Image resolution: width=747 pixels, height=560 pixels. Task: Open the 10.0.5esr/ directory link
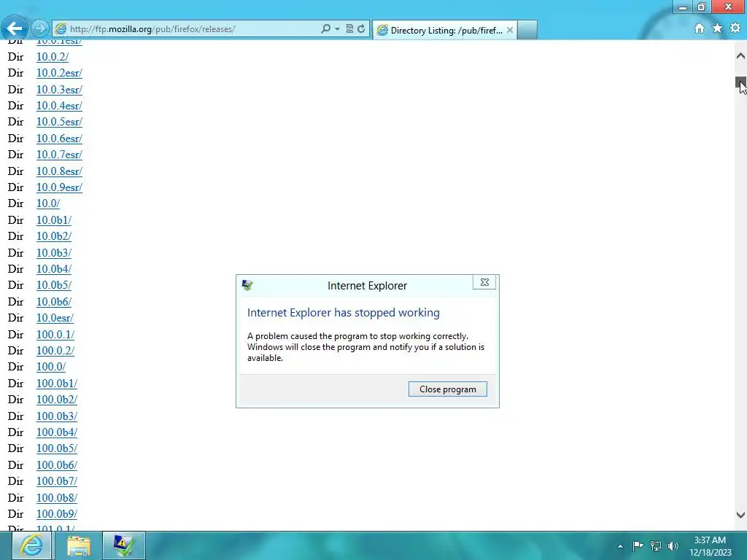(59, 122)
